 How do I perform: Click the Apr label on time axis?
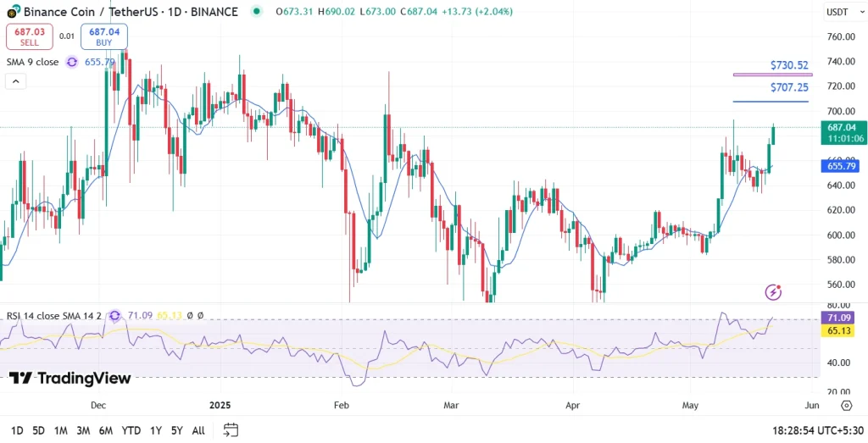pos(572,406)
